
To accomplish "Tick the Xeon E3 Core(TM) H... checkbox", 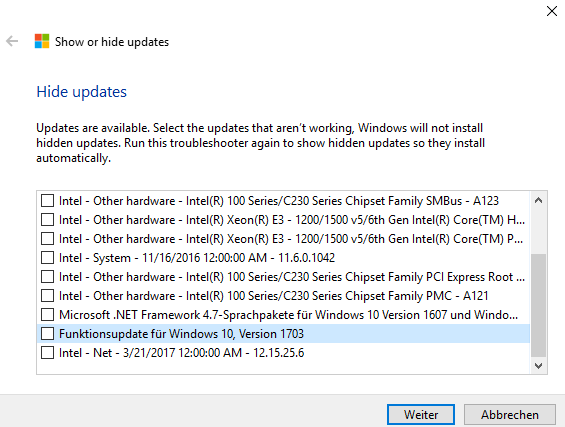I will tap(47, 220).
